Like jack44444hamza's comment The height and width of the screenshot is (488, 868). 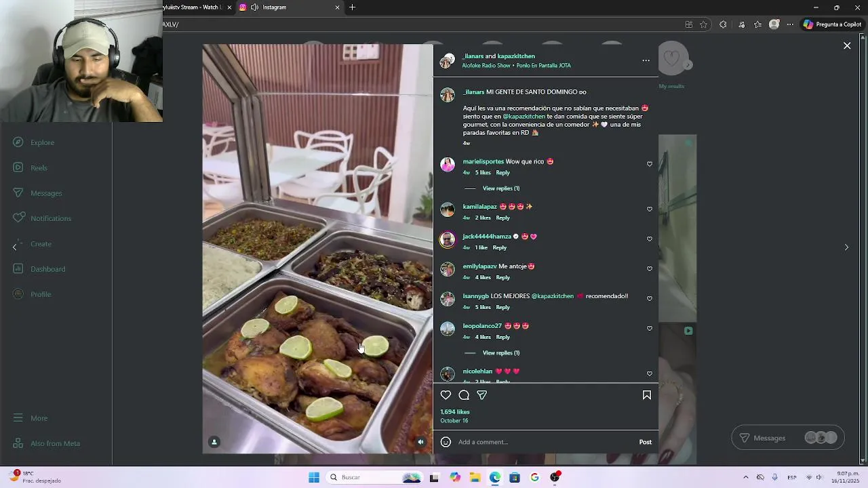pos(650,239)
